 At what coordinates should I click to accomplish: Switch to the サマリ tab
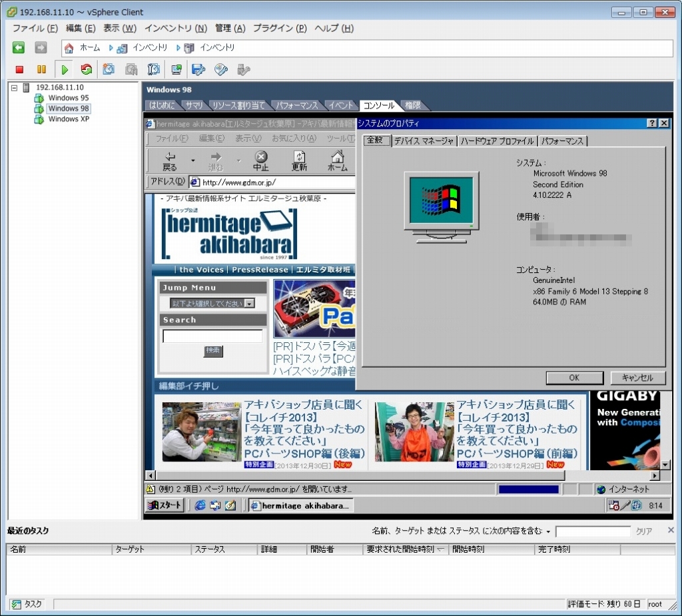[194, 105]
